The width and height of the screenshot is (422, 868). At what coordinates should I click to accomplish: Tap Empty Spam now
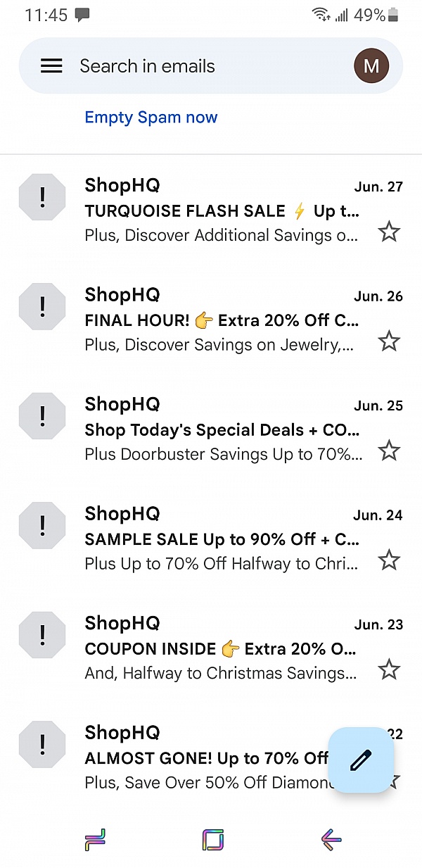pyautogui.click(x=151, y=117)
